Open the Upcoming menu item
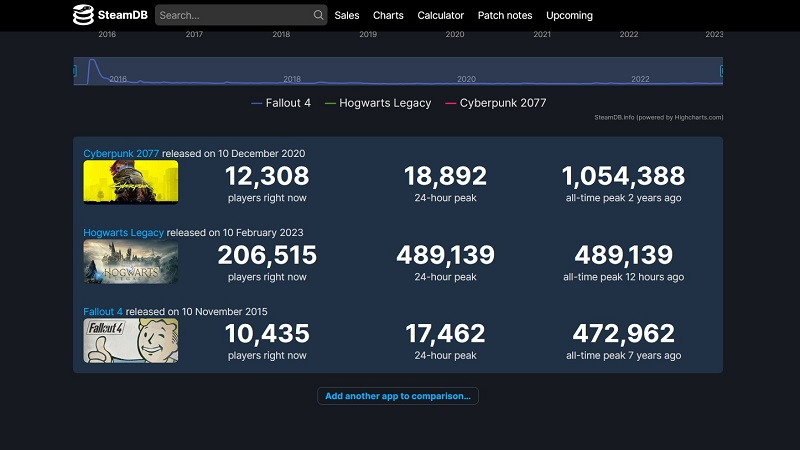Viewport: 800px width, 450px height. 569,15
